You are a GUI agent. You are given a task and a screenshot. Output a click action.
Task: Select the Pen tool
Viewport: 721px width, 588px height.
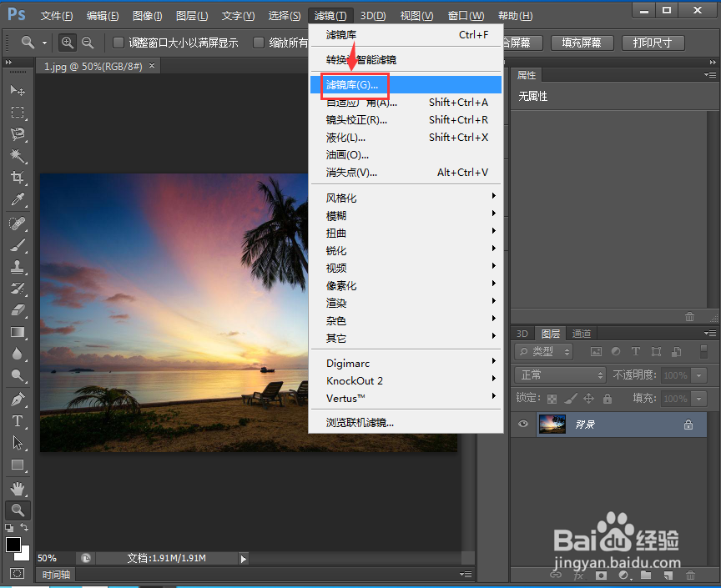tap(18, 399)
